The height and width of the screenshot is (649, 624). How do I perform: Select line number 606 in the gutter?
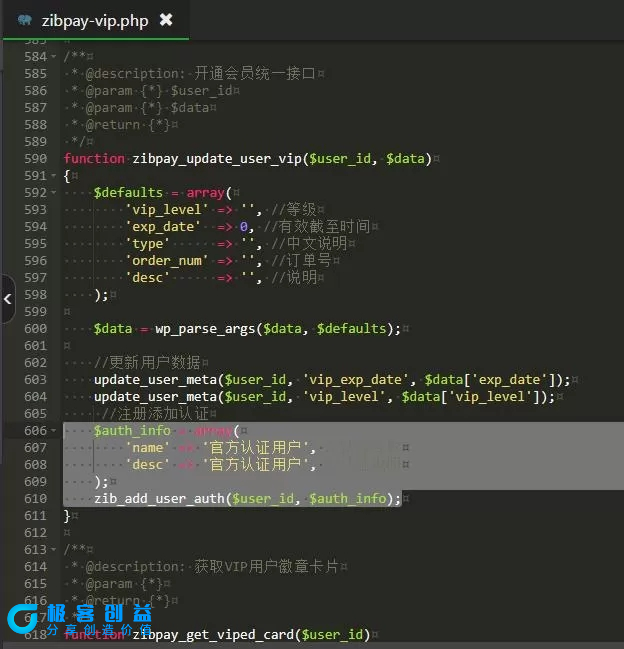pos(35,430)
